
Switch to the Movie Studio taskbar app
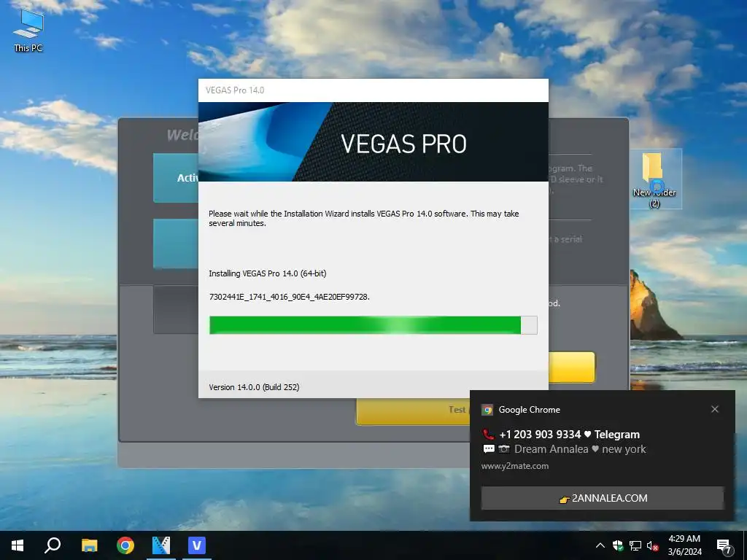click(161, 545)
